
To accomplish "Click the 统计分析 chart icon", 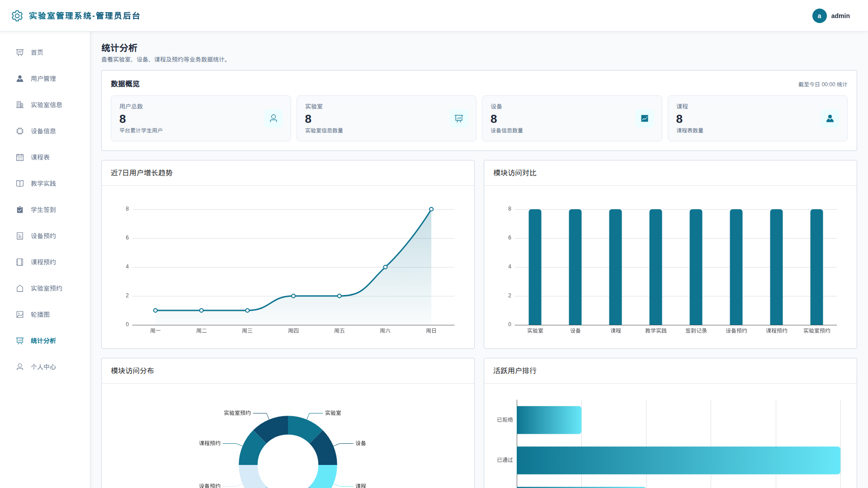I will [x=20, y=341].
